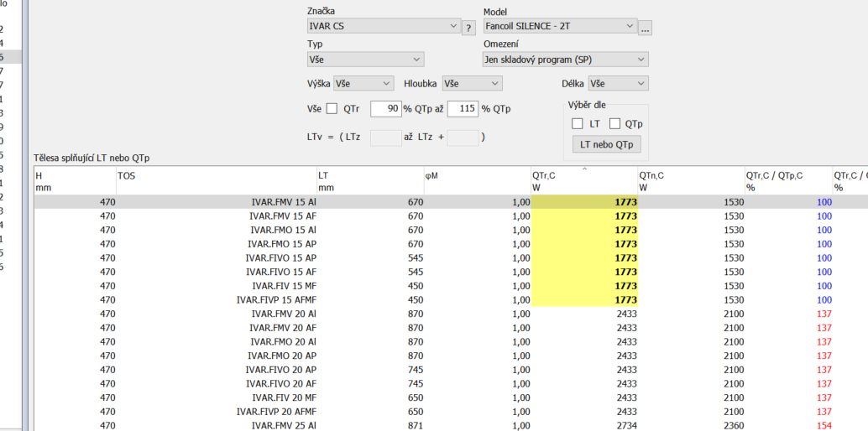Click the 154 percent value in red
The height and width of the screenshot is (431, 868).
coord(825,425)
